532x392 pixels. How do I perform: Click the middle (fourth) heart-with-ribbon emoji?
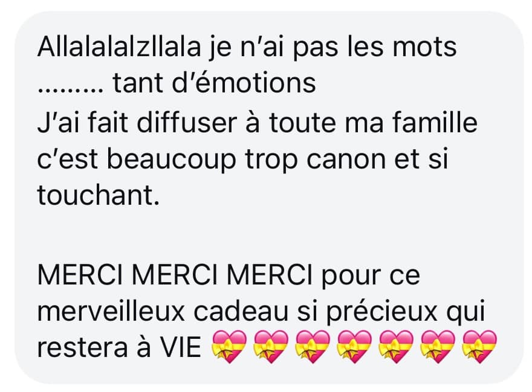point(354,347)
